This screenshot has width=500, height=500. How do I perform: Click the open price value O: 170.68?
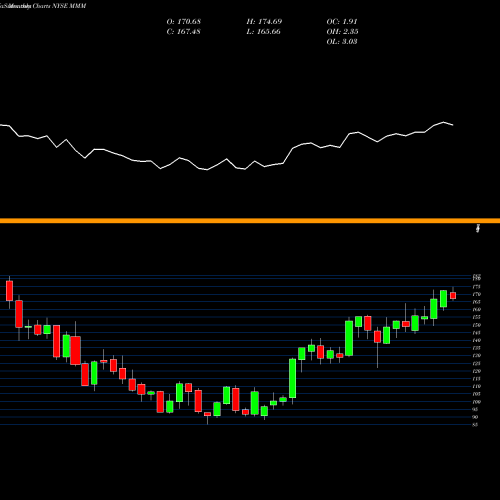tap(184, 22)
